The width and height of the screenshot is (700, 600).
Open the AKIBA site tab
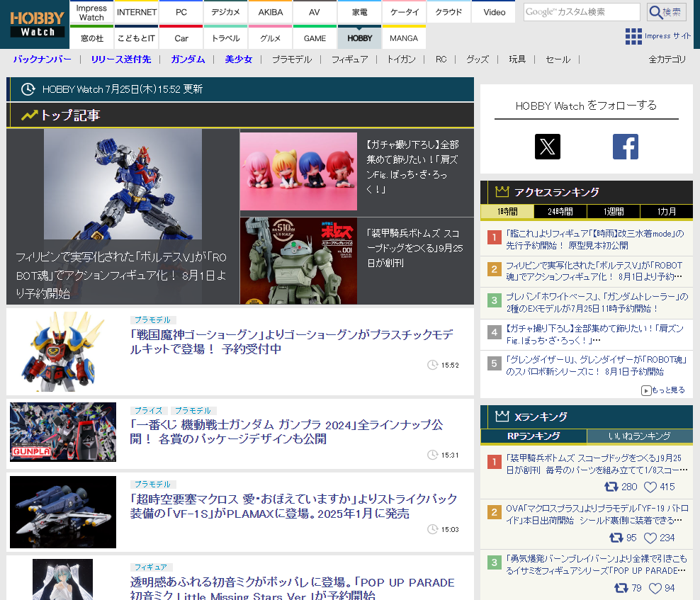click(270, 12)
